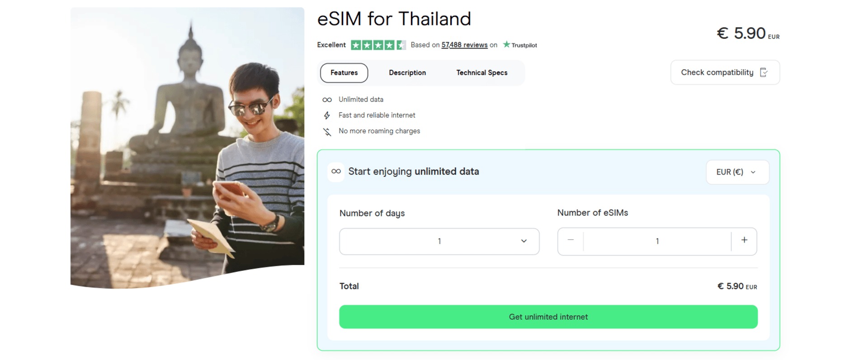Viewport: 868px width, 360px height.
Task: Expand the Number of days dropdown
Action: [439, 242]
